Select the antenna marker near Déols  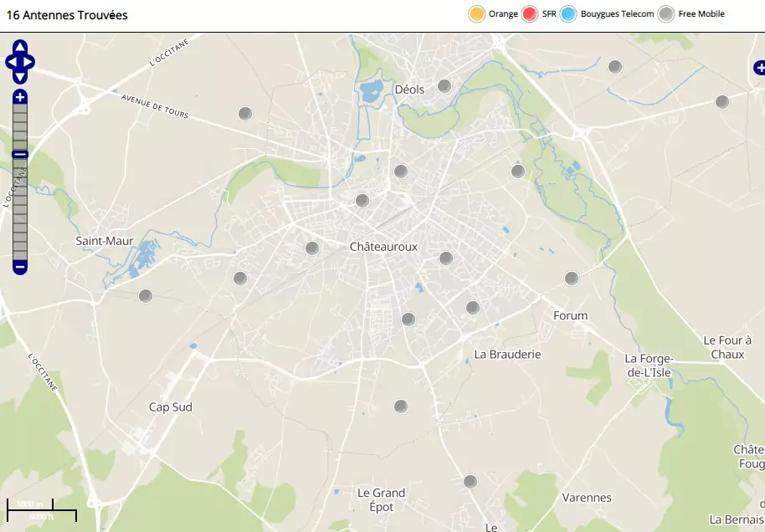[x=444, y=85]
